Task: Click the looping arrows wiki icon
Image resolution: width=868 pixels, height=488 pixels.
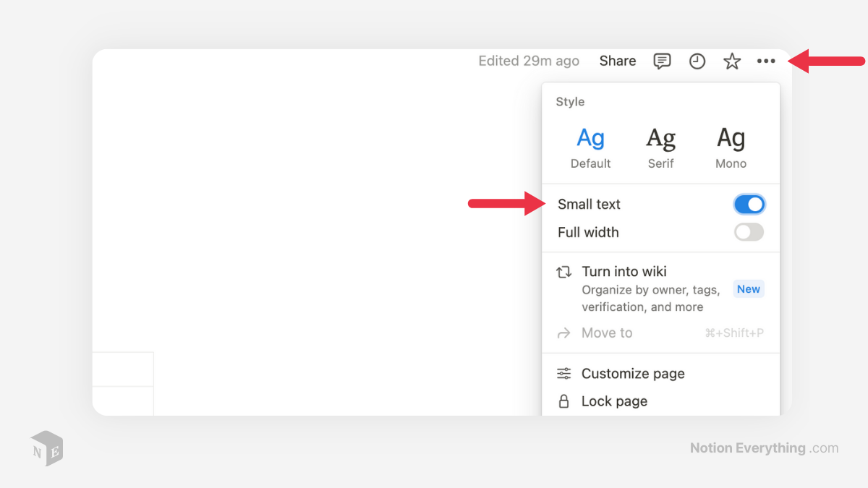Action: click(x=563, y=273)
